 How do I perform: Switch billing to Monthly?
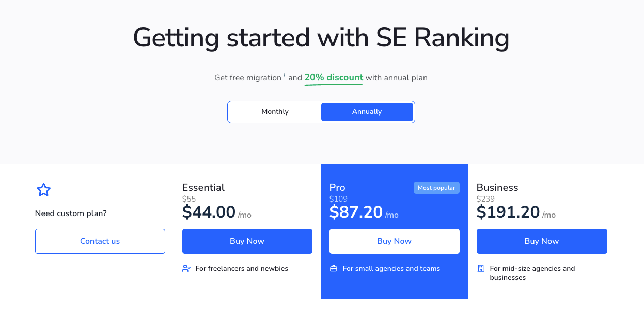275,112
